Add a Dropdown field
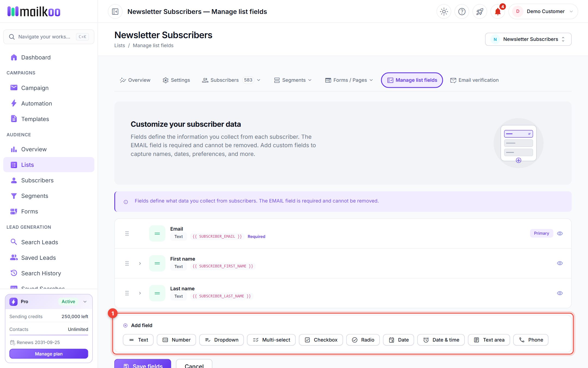588x368 pixels. coord(222,340)
